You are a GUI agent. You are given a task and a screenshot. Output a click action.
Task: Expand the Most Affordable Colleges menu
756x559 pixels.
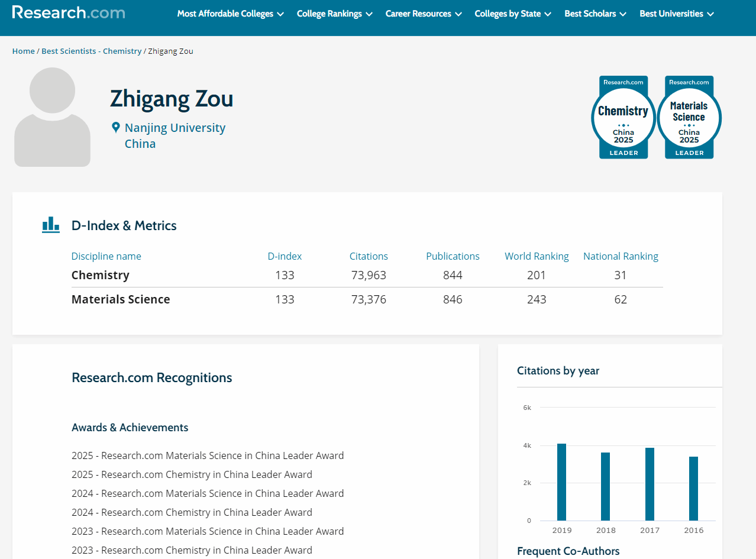230,14
